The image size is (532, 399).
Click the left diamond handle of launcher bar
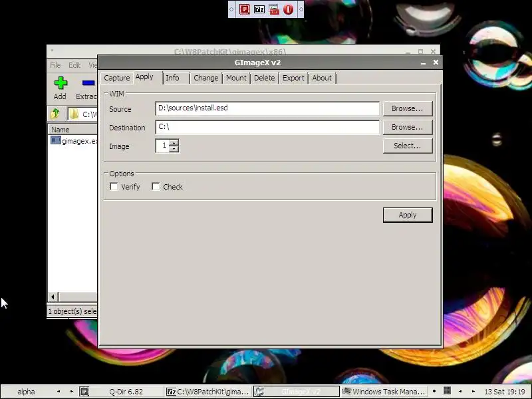(x=231, y=9)
